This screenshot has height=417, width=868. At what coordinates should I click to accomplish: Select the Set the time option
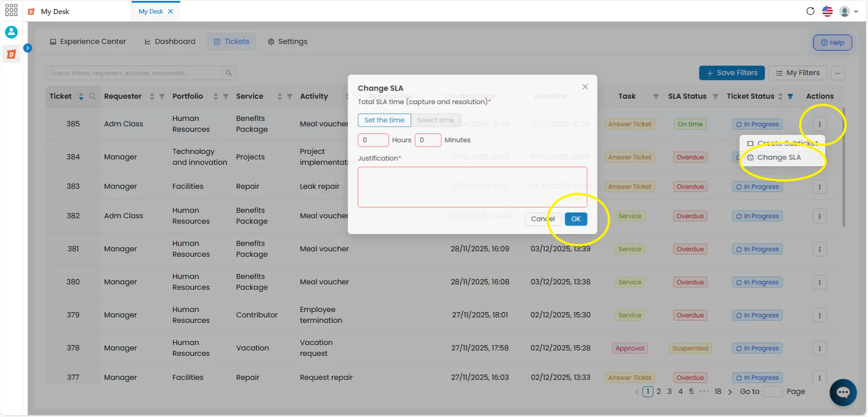384,120
